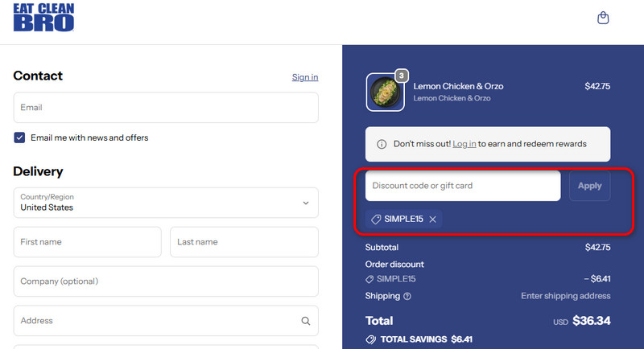Click the rewards info circle icon
Viewport: 644px width, 349px height.
[382, 144]
